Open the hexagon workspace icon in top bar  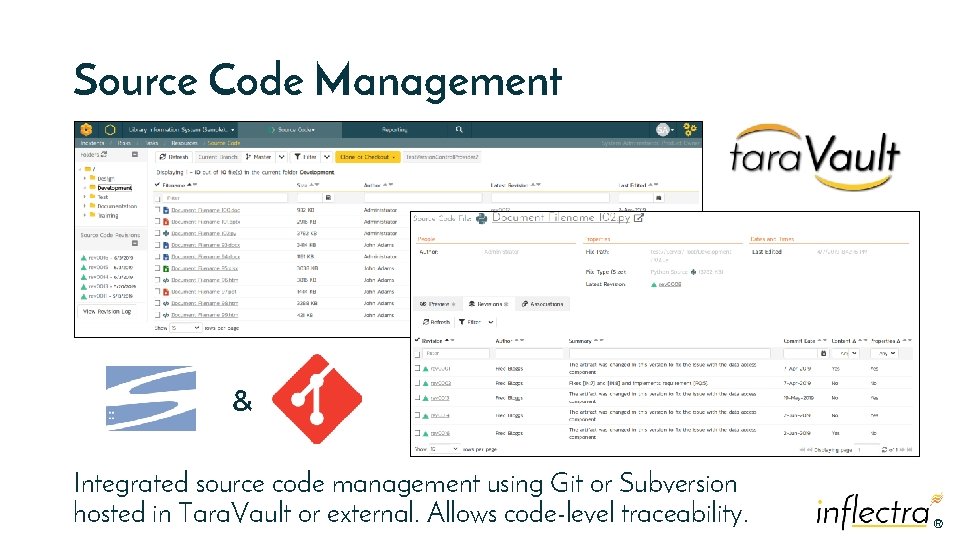click(x=110, y=130)
